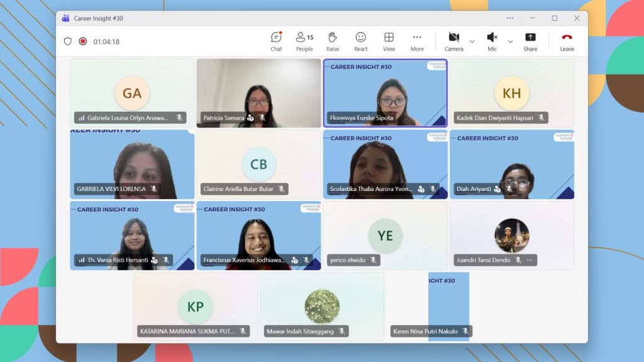Click the window title Career Insight #30

point(98,18)
